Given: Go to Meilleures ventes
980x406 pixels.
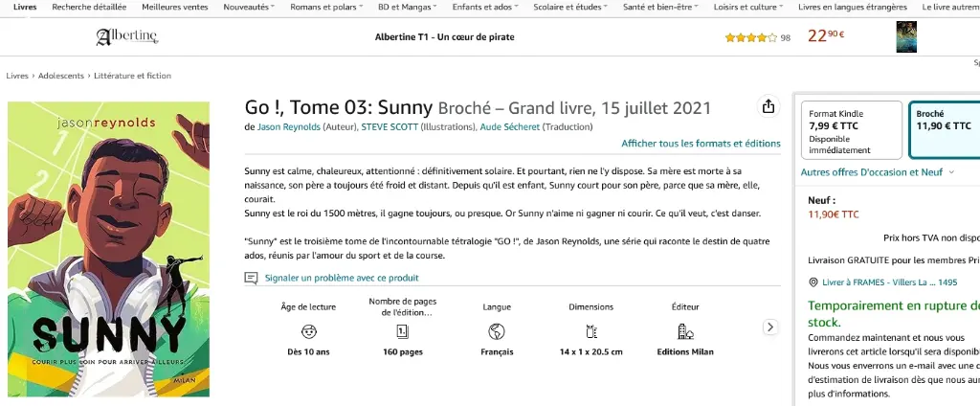Looking at the screenshot, I should (x=174, y=7).
